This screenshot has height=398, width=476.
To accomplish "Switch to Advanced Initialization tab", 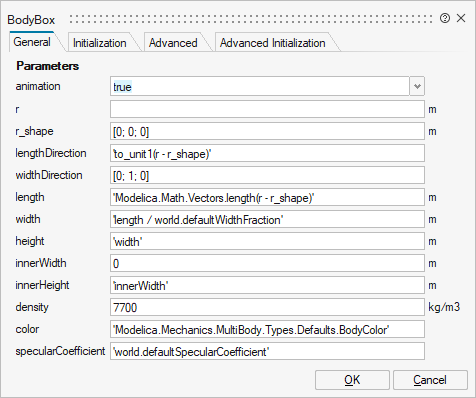I will 272,43.
